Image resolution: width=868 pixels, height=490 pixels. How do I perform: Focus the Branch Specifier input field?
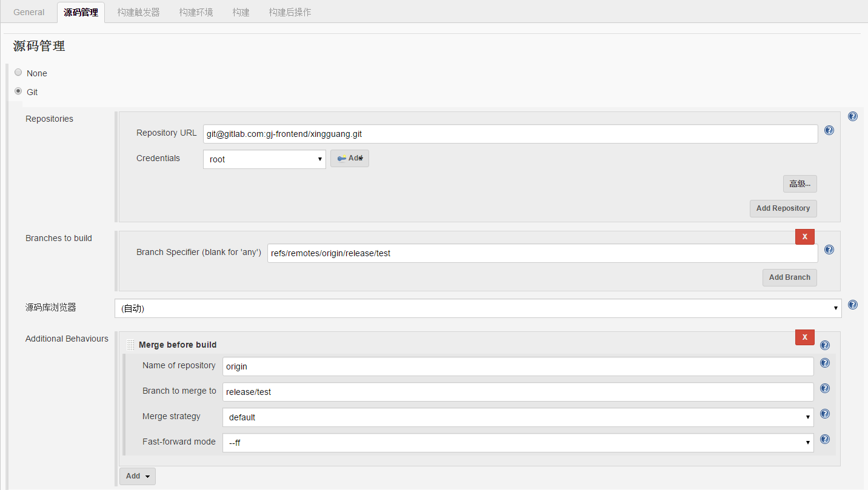point(542,253)
